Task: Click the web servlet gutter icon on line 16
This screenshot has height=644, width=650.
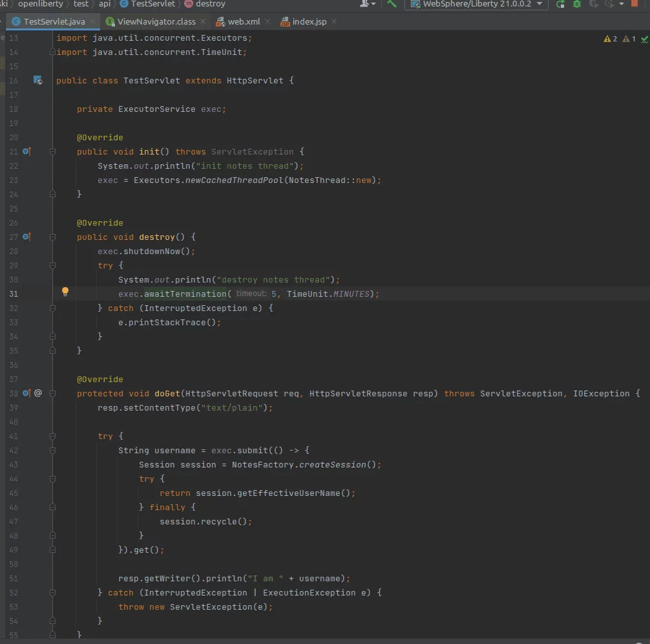Action: point(38,81)
